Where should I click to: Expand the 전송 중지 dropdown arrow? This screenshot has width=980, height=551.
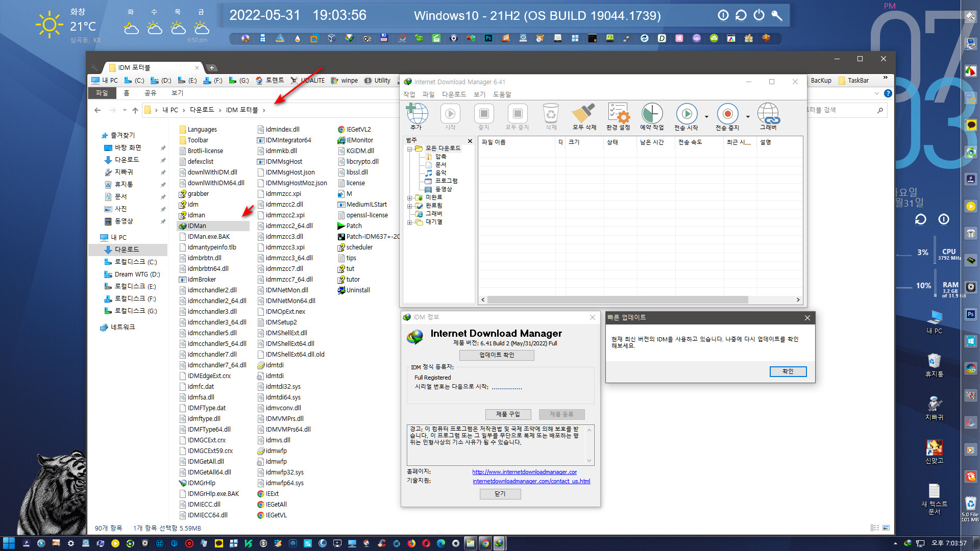tap(748, 117)
